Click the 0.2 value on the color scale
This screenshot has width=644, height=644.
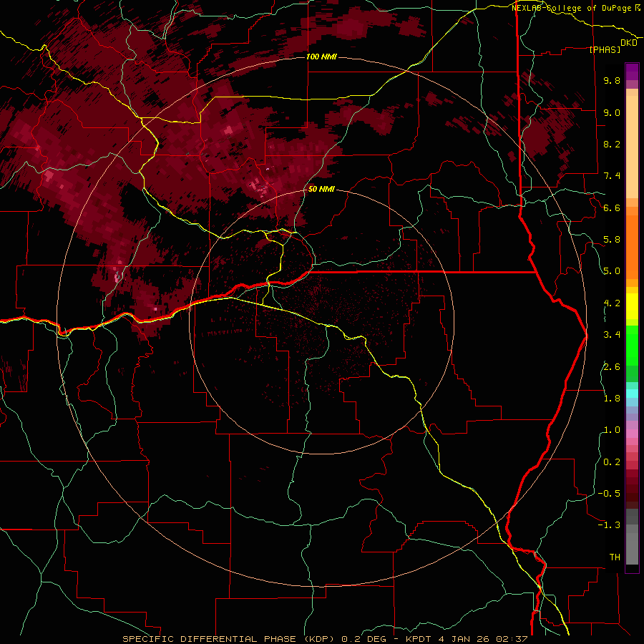click(x=612, y=462)
